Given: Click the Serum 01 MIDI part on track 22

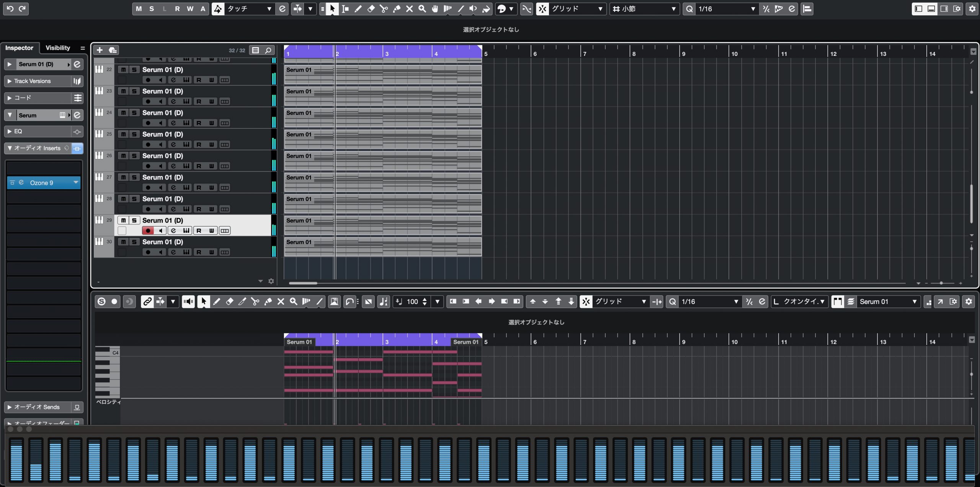Looking at the screenshot, I should pos(383,74).
